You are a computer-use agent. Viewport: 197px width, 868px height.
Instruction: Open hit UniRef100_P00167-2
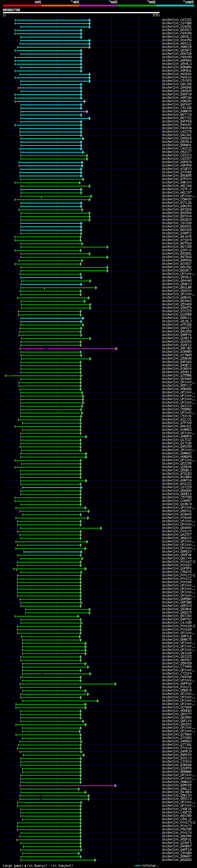tap(179, 562)
